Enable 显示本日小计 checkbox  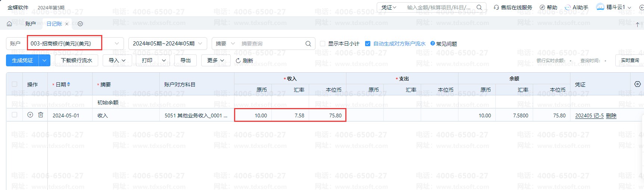click(323, 44)
